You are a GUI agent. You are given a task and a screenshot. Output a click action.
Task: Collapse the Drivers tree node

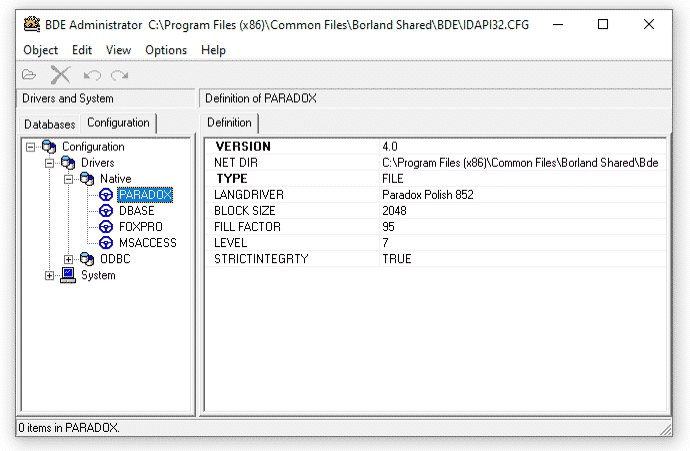pyautogui.click(x=49, y=163)
